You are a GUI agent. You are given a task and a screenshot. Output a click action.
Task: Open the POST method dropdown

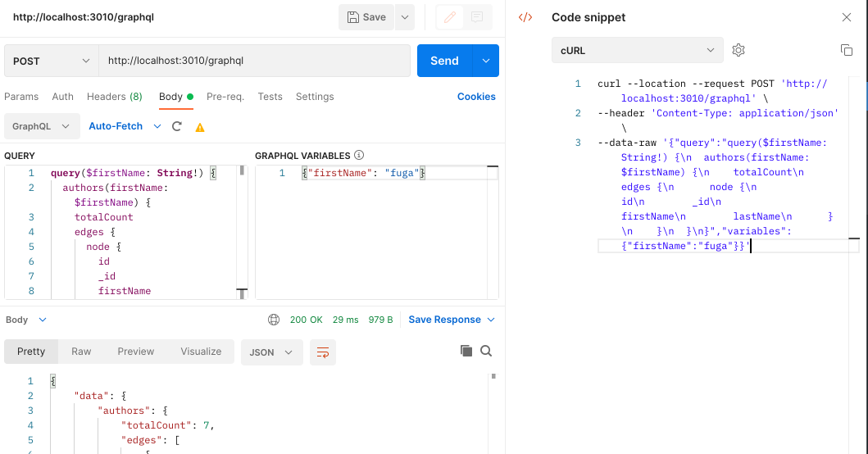(x=52, y=61)
